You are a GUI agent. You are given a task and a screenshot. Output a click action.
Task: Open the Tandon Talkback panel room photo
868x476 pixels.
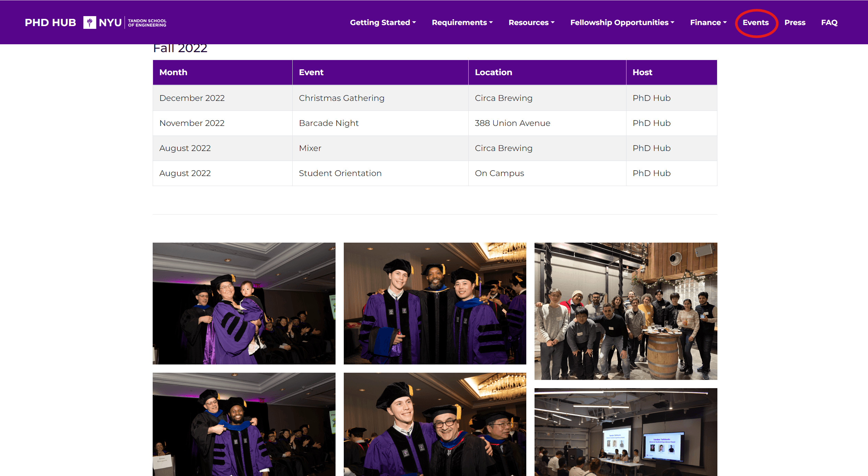[625, 432]
